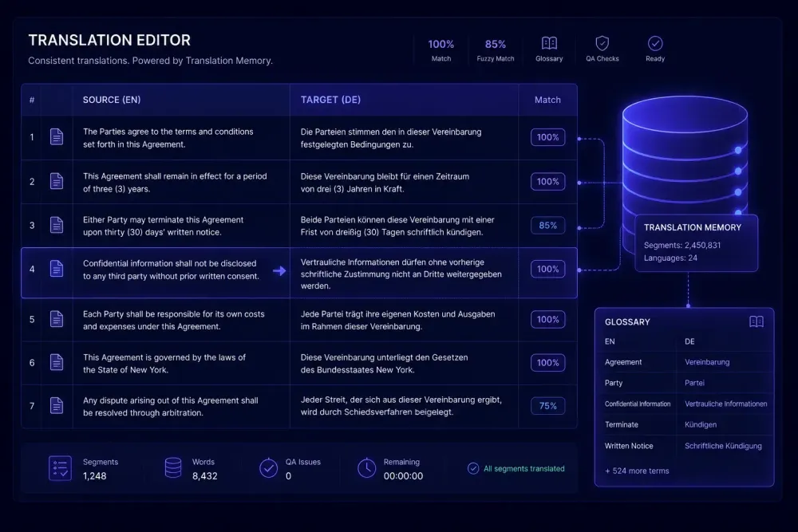Click the English glossary term 'Party'
This screenshot has width=798, height=532.
point(613,383)
